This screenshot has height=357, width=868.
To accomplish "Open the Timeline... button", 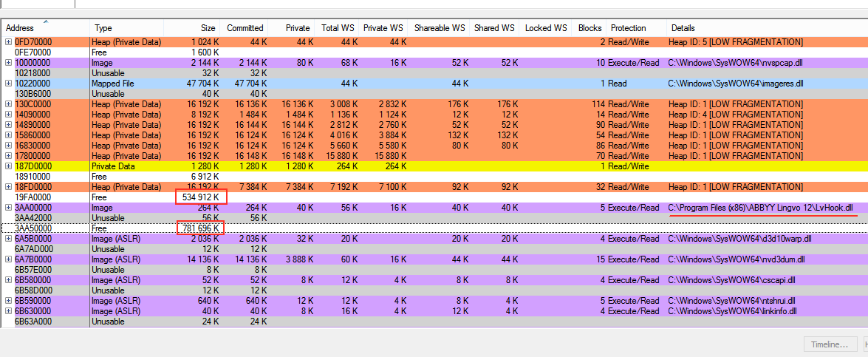I will pyautogui.click(x=830, y=344).
